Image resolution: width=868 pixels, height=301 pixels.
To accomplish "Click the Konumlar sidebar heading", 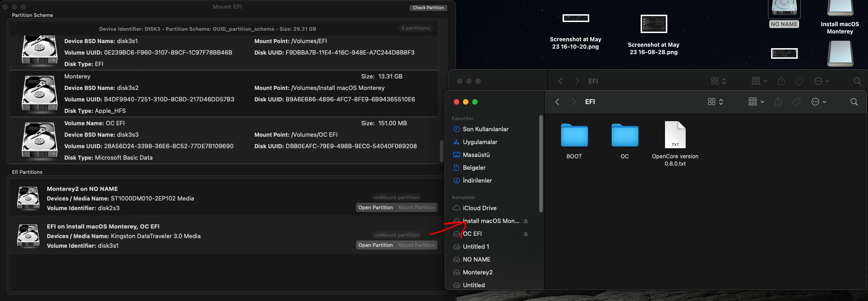I will (x=463, y=197).
